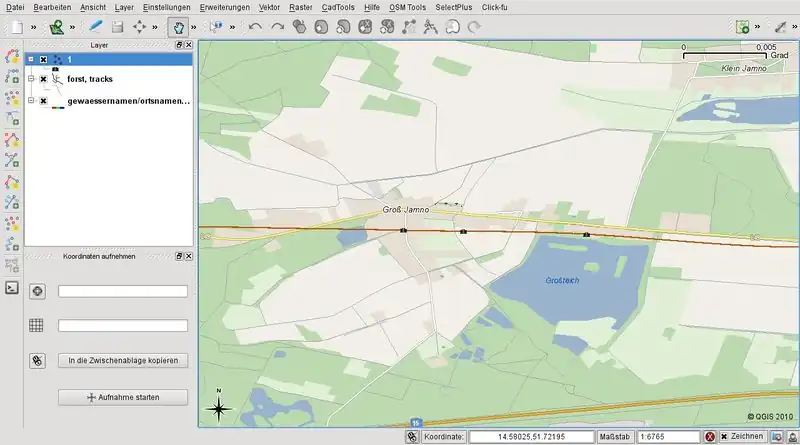800x445 pixels.
Task: Click 'In die Zwischenablage kopieren' button
Action: pos(123,360)
